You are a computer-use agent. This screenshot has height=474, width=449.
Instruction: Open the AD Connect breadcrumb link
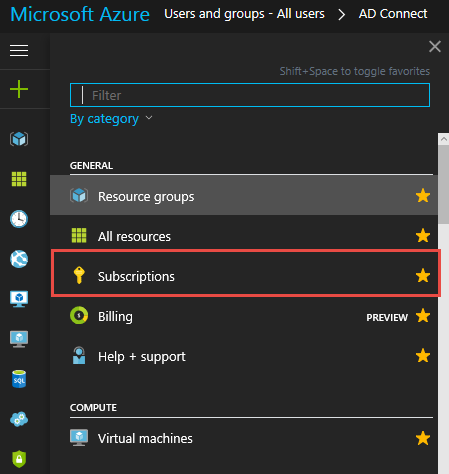pyautogui.click(x=393, y=14)
